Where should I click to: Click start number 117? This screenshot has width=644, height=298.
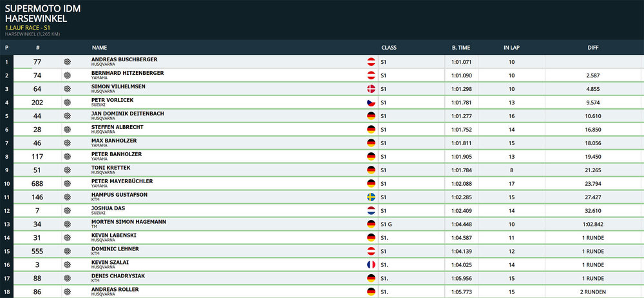pyautogui.click(x=37, y=156)
